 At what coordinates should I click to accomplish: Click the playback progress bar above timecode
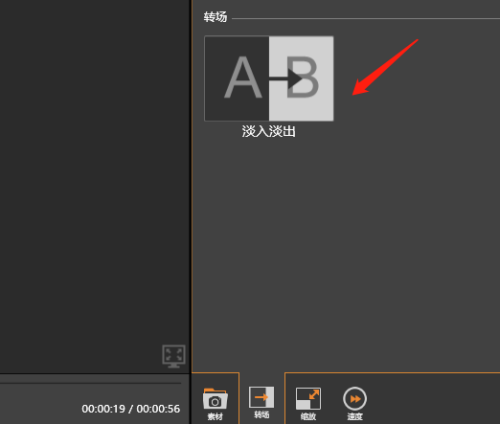click(x=91, y=383)
